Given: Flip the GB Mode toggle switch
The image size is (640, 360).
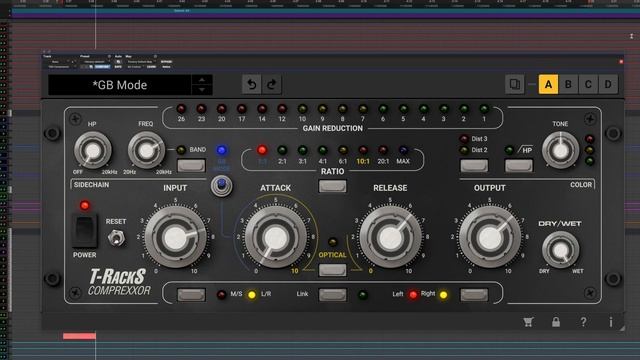Looking at the screenshot, I should pyautogui.click(x=222, y=186).
